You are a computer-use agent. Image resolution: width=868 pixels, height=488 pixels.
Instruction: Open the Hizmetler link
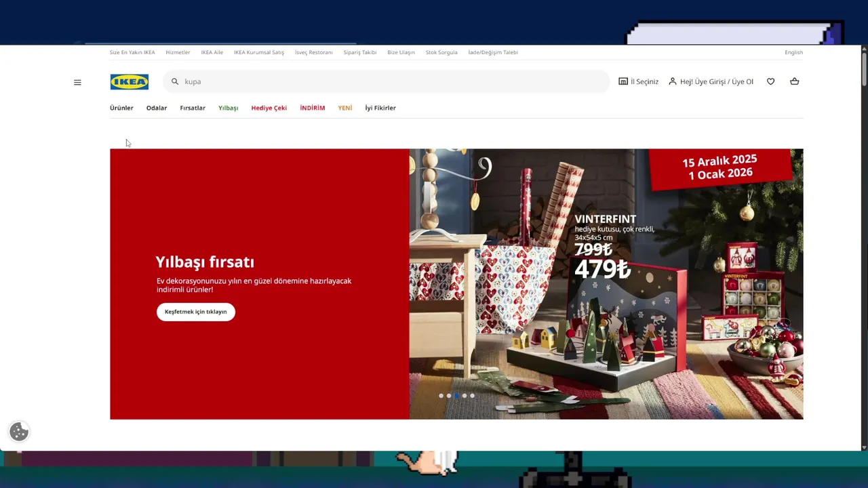click(178, 52)
